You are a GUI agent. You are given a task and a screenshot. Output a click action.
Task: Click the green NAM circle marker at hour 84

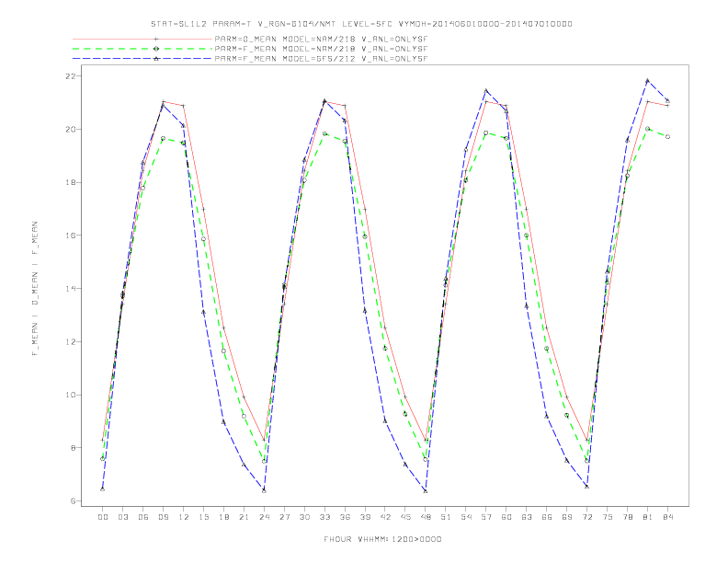[667, 137]
